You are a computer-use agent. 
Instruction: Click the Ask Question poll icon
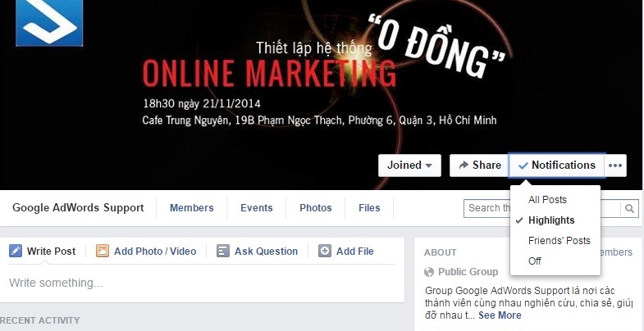pos(223,251)
